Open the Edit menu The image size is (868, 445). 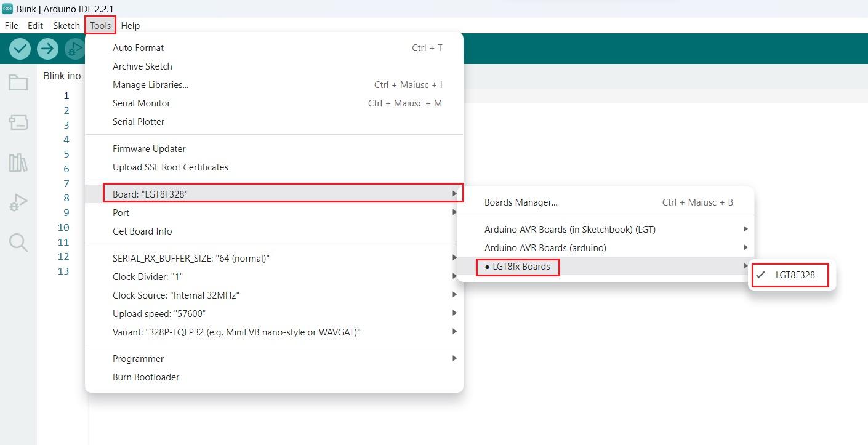tap(36, 26)
